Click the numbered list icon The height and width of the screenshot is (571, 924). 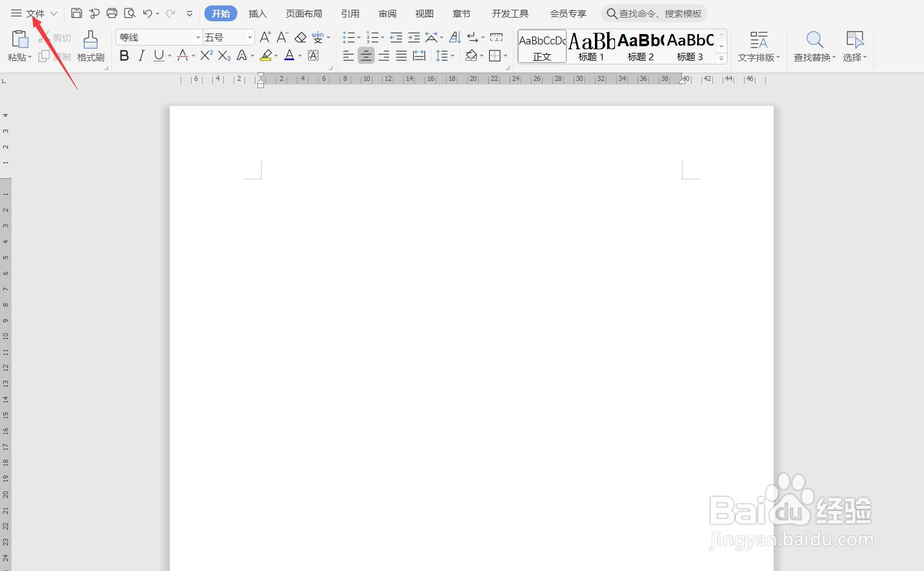pyautogui.click(x=372, y=38)
